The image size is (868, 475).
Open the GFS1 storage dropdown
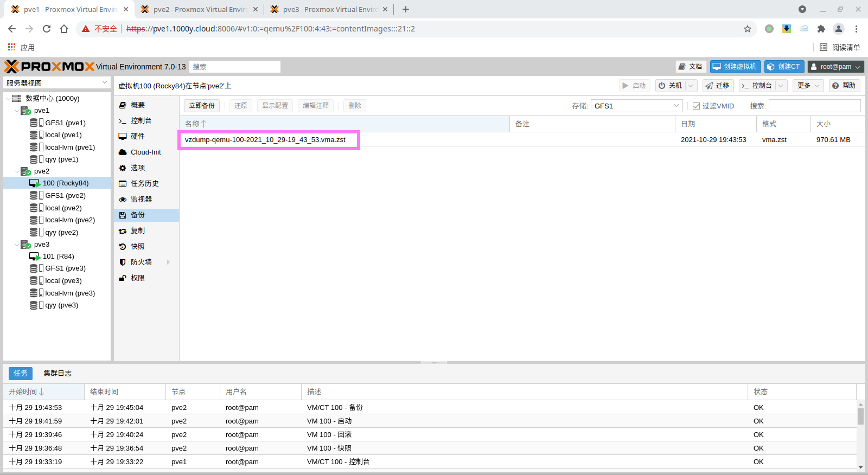coord(676,106)
